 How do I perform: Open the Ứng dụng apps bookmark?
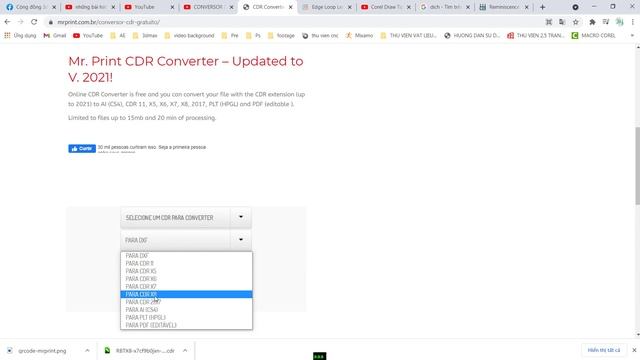20,36
